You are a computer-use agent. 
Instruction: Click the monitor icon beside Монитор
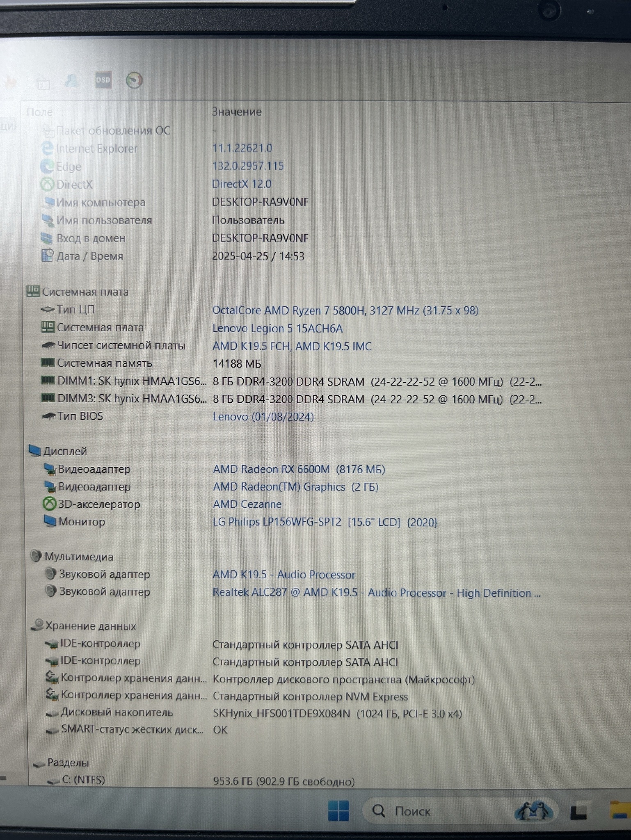(50, 522)
